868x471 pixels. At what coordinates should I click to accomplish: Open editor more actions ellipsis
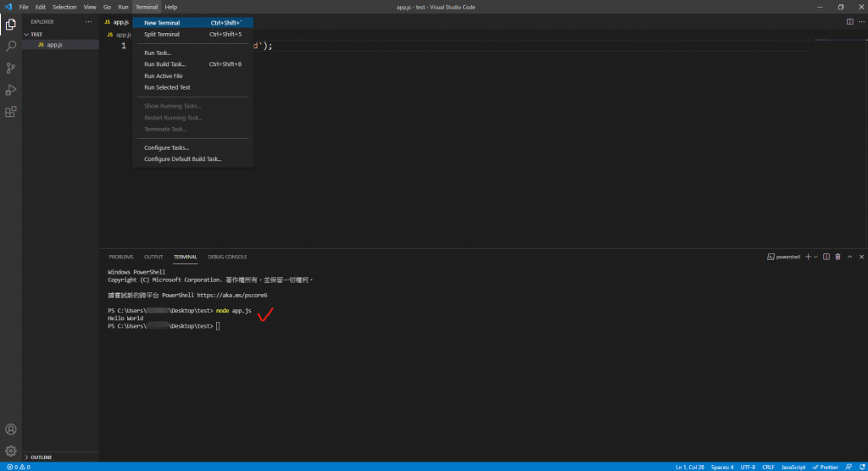[861, 21]
